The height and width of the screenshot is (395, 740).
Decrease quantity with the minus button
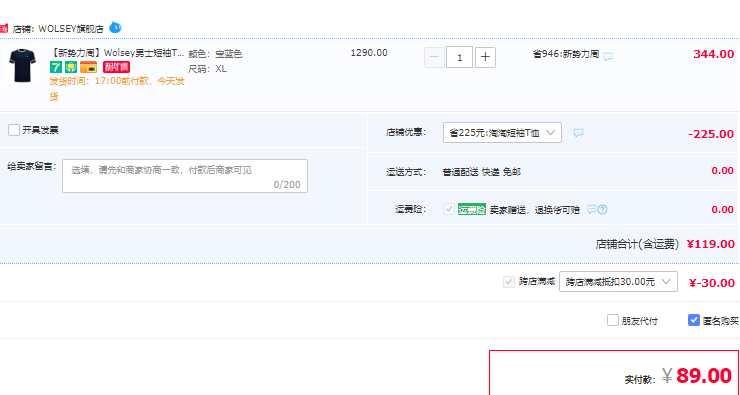[434, 58]
